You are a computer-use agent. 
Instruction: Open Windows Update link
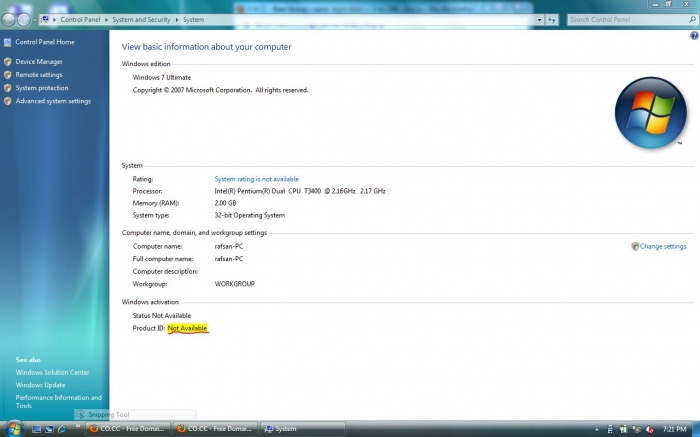click(40, 385)
